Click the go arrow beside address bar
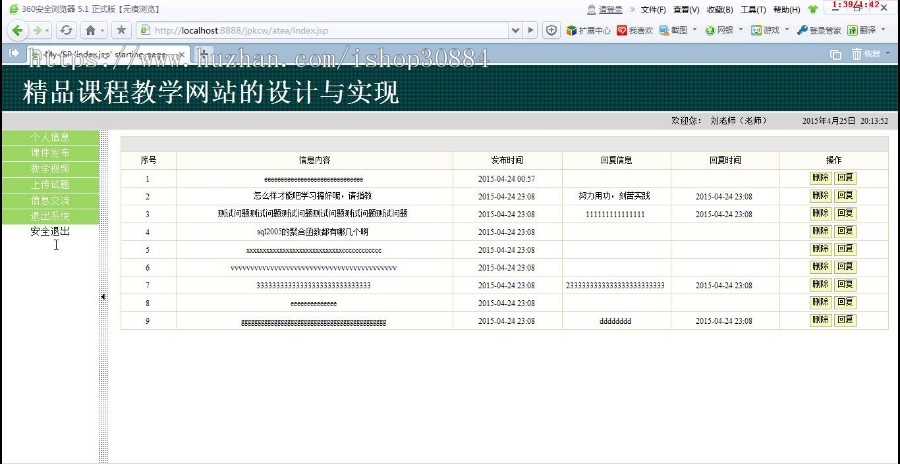 [531, 30]
